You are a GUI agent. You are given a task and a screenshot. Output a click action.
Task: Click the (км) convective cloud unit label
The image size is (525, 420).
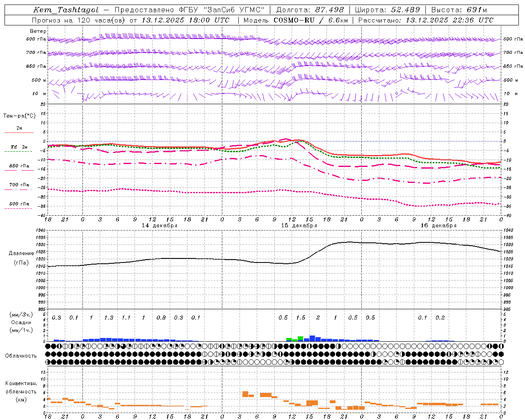pyautogui.click(x=21, y=399)
